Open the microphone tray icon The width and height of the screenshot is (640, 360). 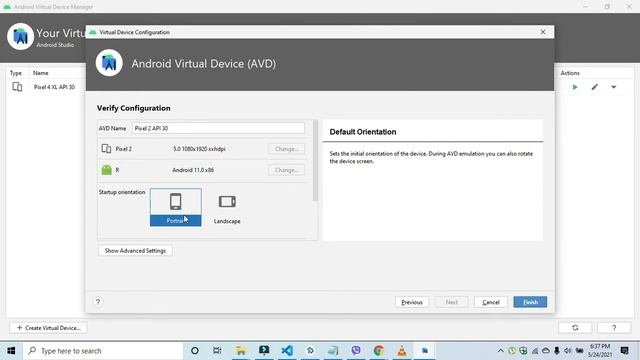point(557,351)
